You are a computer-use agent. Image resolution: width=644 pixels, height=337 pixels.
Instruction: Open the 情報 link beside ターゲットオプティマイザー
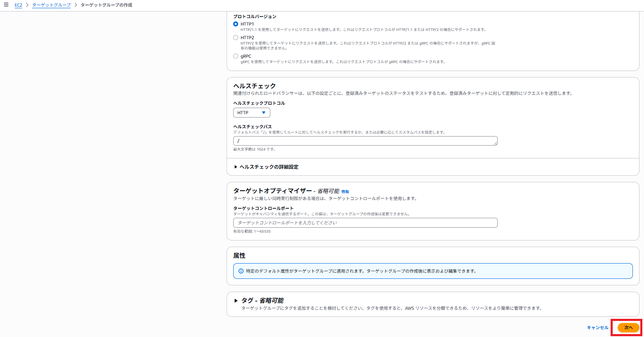point(345,192)
